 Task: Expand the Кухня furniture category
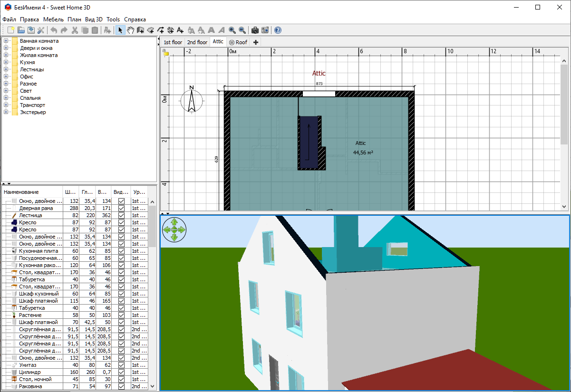coord(6,62)
